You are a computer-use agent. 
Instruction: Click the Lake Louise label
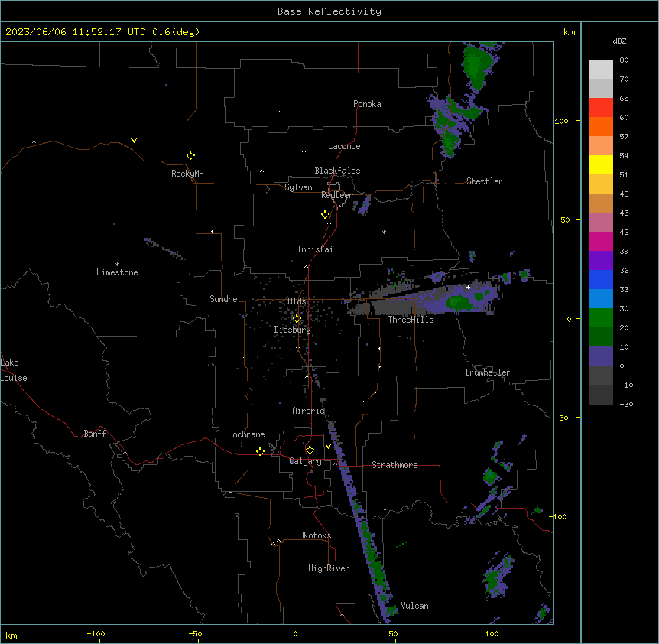14,370
